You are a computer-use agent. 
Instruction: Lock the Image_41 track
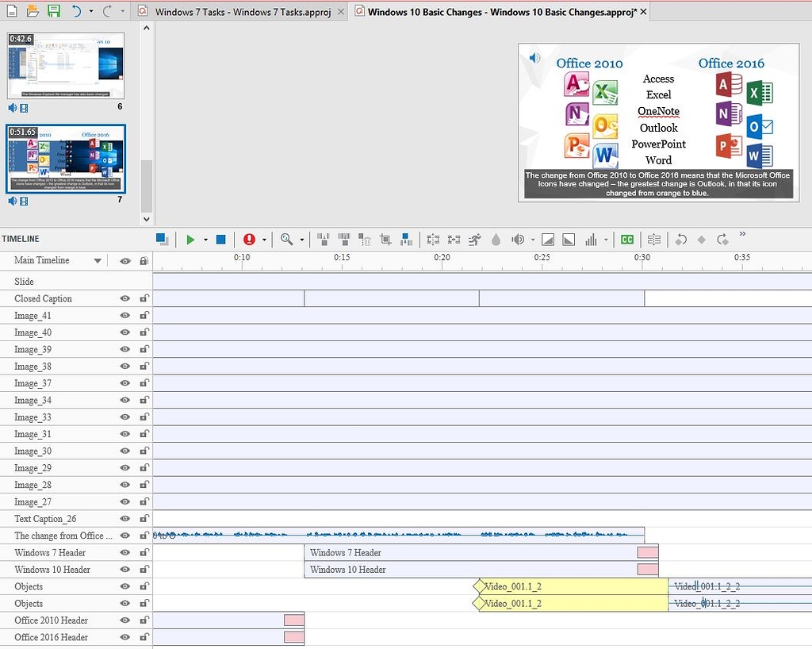(x=144, y=315)
